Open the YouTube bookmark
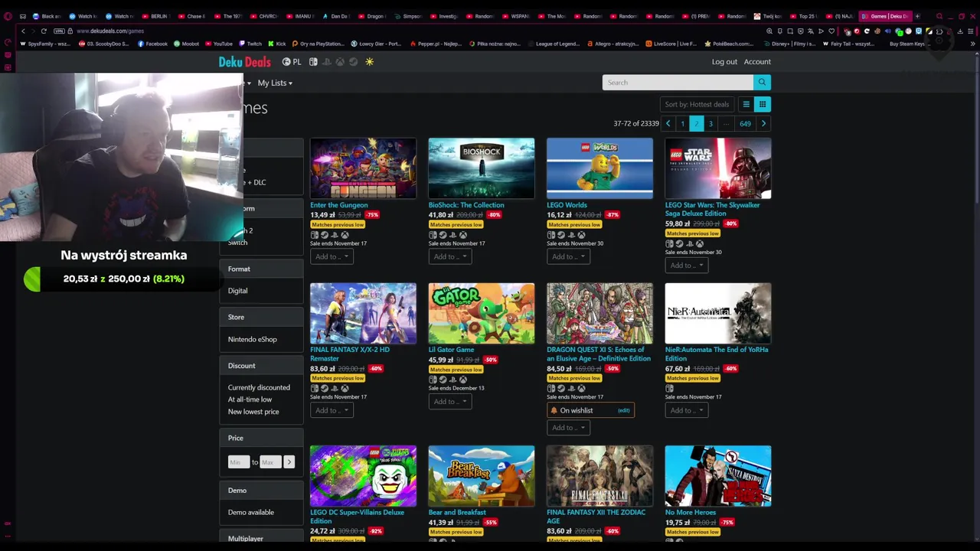The image size is (980, 551). (219, 44)
